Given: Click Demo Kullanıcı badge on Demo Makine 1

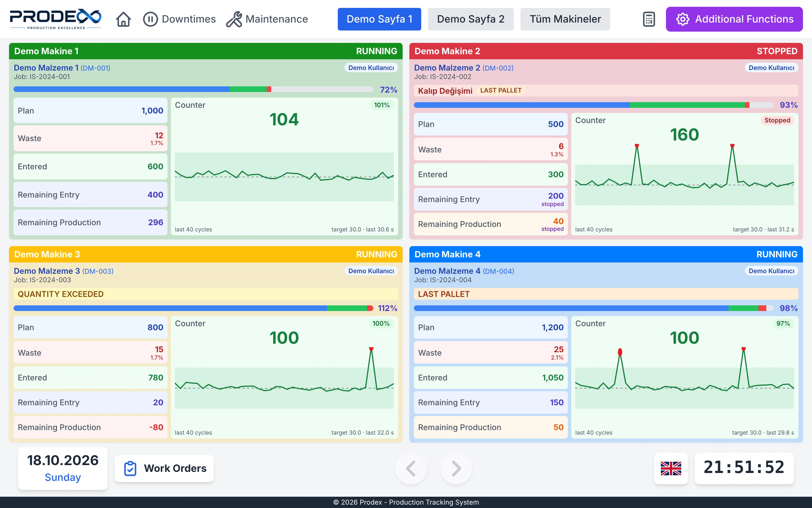Looking at the screenshot, I should [x=371, y=67].
